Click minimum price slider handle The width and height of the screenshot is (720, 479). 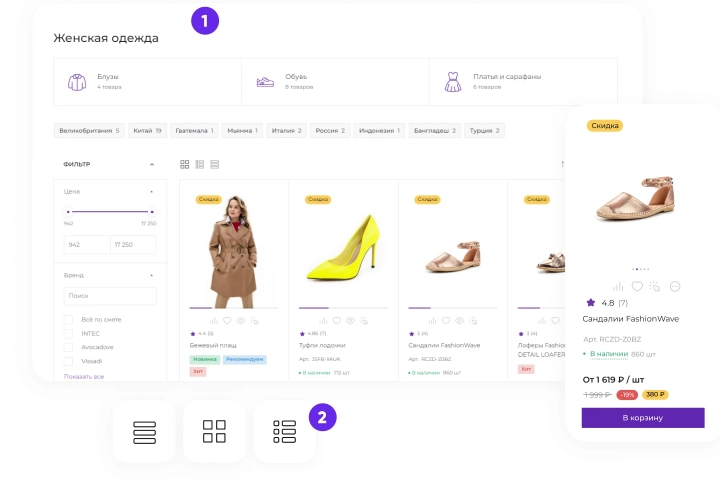(x=68, y=212)
